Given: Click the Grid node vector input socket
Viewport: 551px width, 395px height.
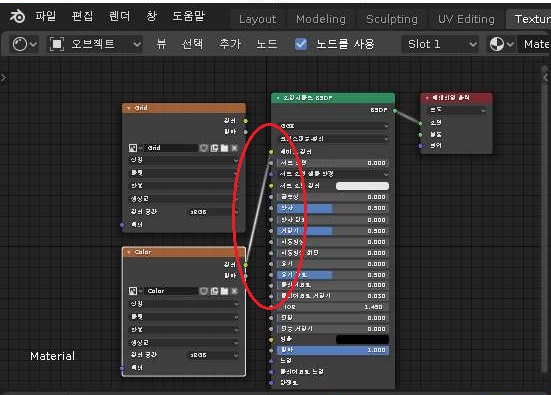Looking at the screenshot, I should tap(122, 225).
